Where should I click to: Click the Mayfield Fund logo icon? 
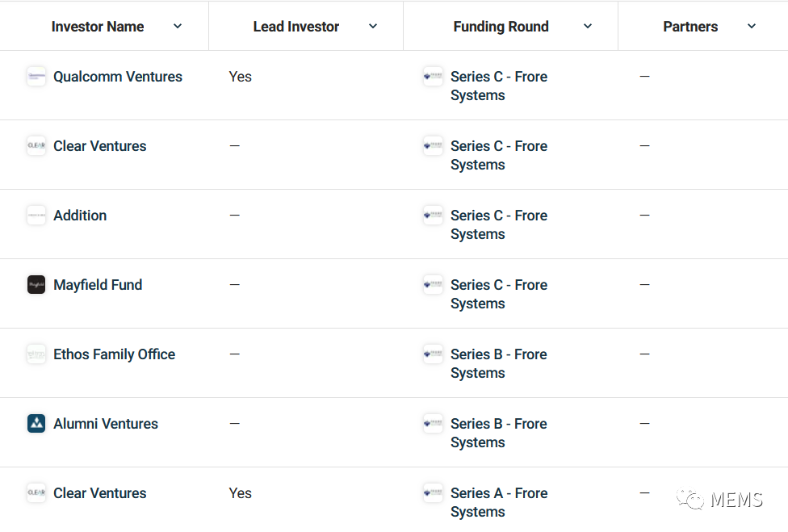coord(36,285)
